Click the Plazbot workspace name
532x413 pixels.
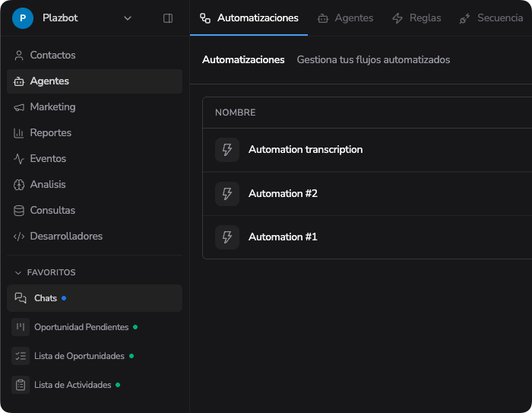tap(60, 18)
